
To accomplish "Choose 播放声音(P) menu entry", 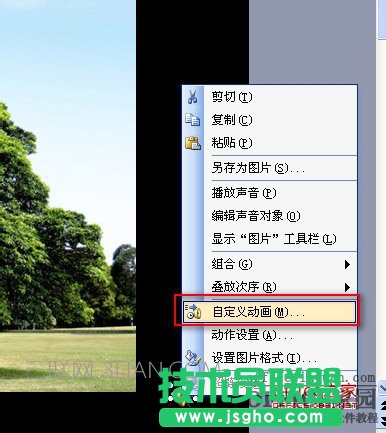I will point(270,193).
